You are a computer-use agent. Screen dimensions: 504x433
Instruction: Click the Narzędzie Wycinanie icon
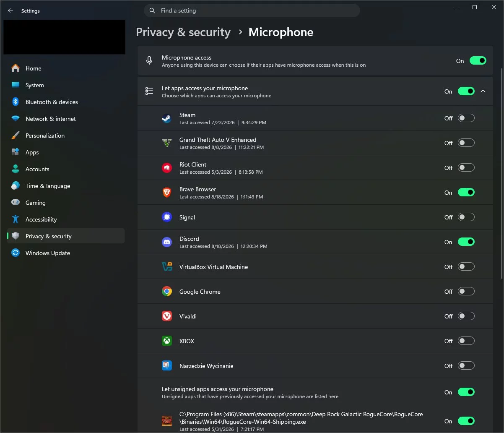click(x=167, y=366)
